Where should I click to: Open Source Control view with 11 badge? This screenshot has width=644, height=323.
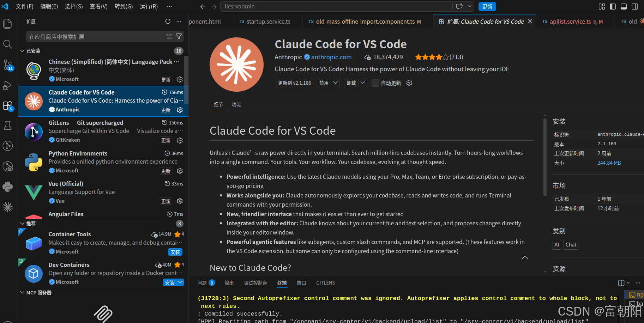[x=7, y=65]
